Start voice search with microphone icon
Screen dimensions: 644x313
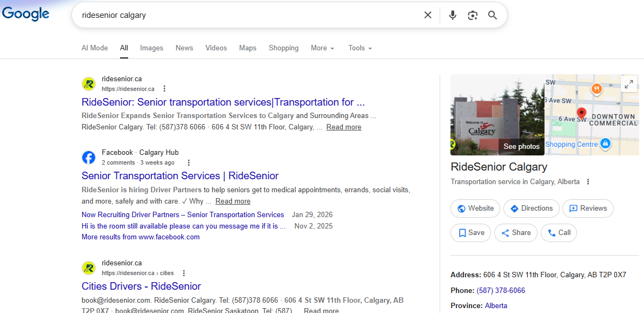click(x=453, y=15)
